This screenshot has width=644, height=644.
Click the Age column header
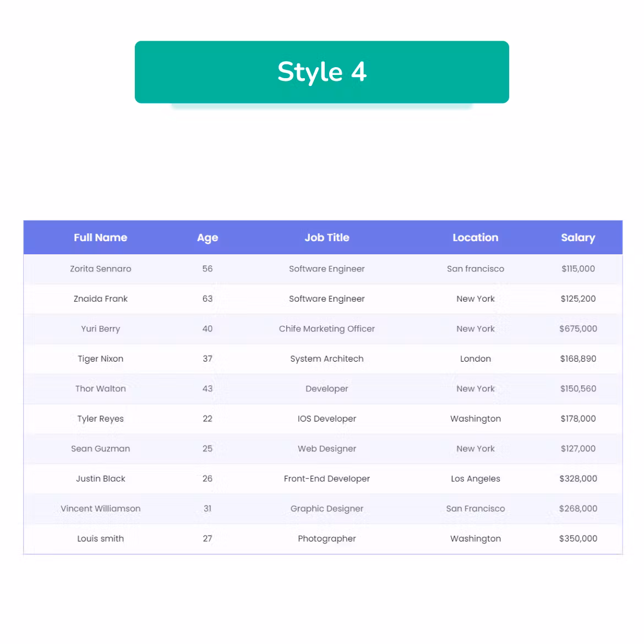(208, 238)
